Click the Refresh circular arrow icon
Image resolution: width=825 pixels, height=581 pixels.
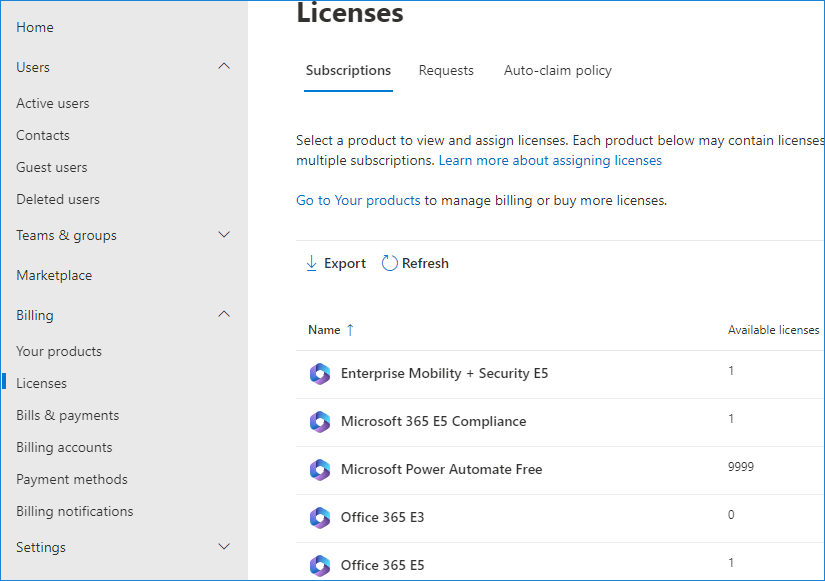[389, 263]
